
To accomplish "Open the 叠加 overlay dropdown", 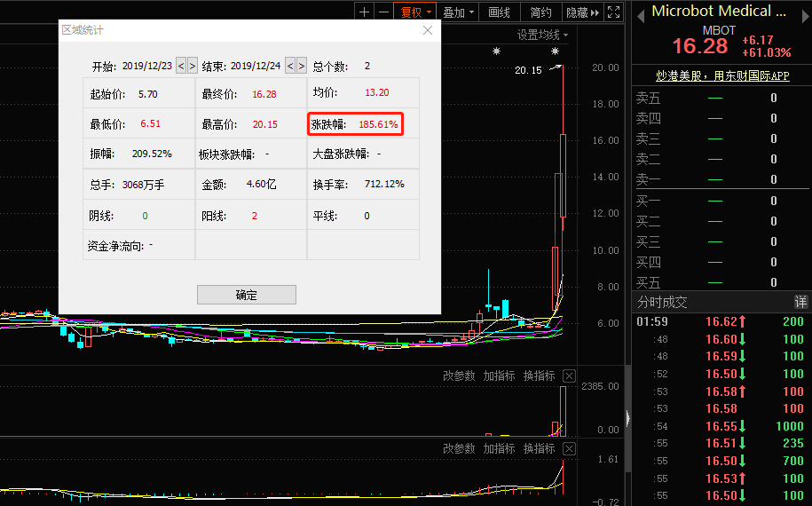I will 459,12.
